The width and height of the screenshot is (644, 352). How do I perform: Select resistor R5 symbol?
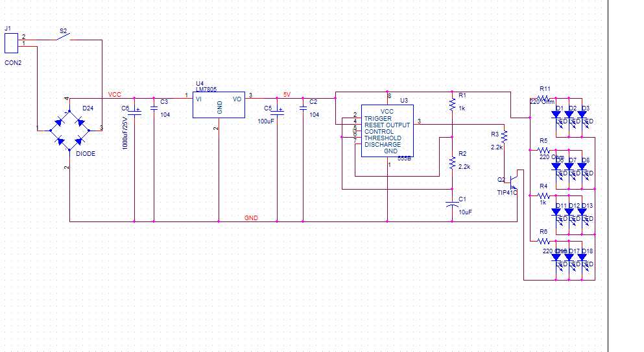[543, 150]
